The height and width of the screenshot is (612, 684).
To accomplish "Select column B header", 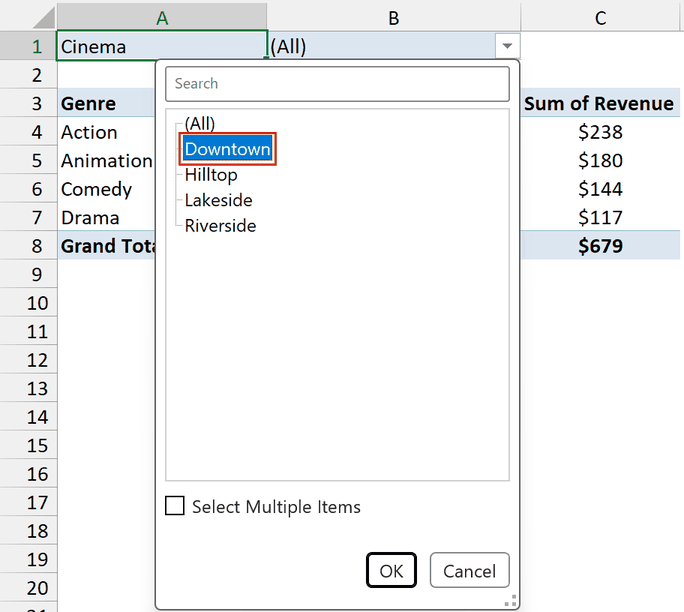I will tap(394, 17).
